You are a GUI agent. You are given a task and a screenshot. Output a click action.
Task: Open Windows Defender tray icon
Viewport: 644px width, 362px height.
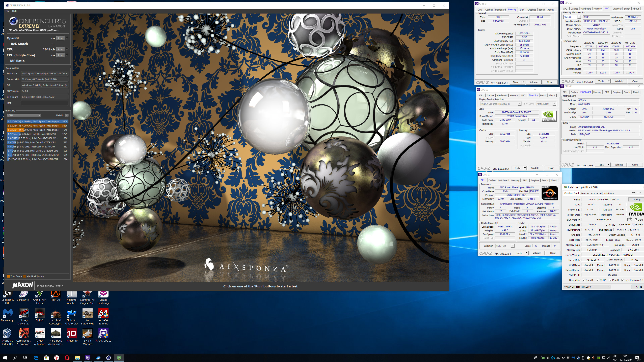(588, 358)
